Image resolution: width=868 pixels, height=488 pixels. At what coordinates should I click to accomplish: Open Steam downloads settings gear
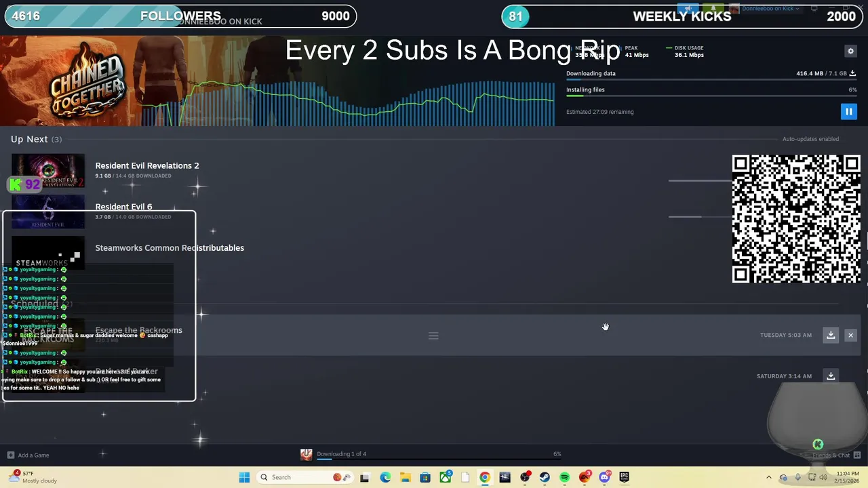[x=850, y=51]
